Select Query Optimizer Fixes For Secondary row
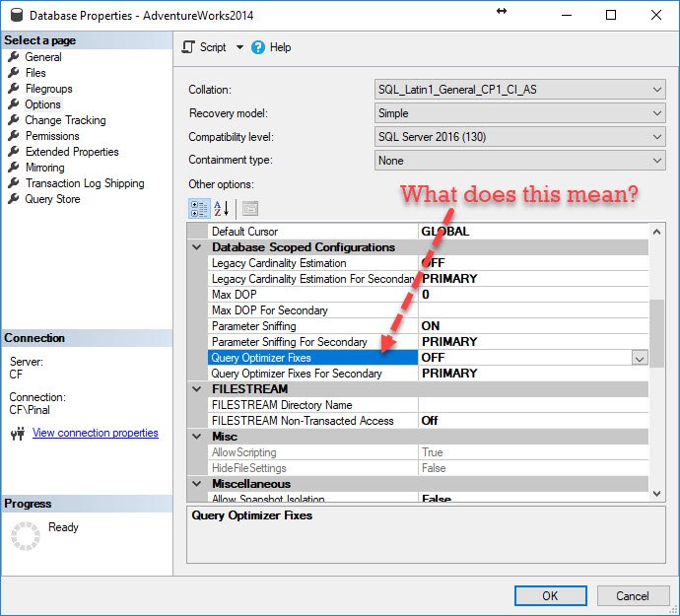The width and height of the screenshot is (680, 616). tap(428, 374)
